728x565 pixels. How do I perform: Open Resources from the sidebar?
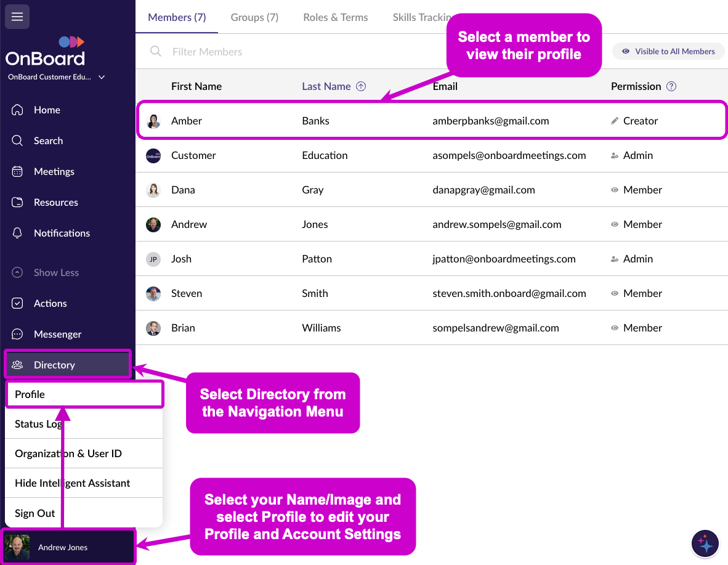(x=55, y=202)
